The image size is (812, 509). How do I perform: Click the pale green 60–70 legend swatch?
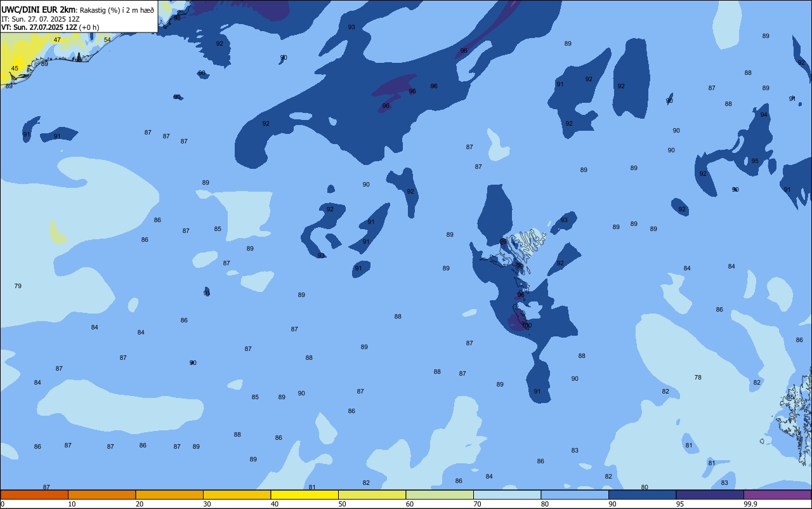click(x=440, y=494)
